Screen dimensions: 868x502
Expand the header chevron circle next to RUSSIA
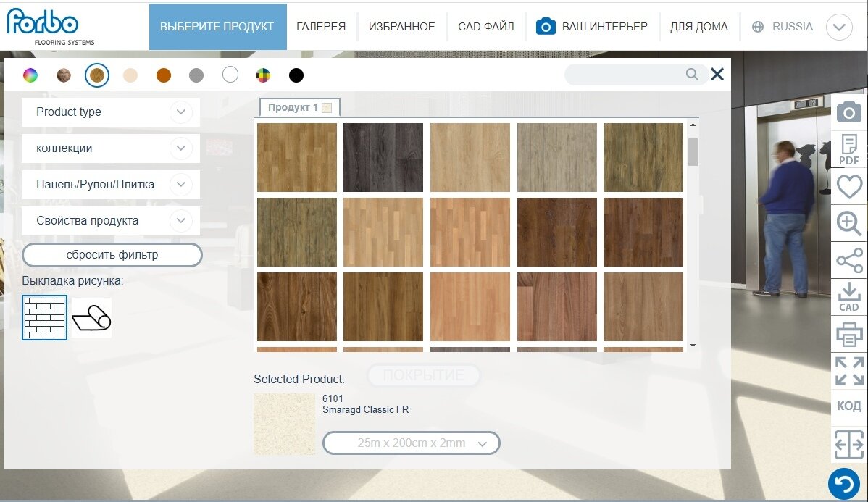(x=839, y=27)
